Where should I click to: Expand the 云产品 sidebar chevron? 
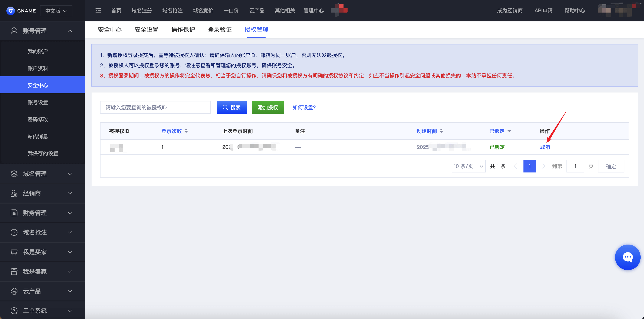70,291
